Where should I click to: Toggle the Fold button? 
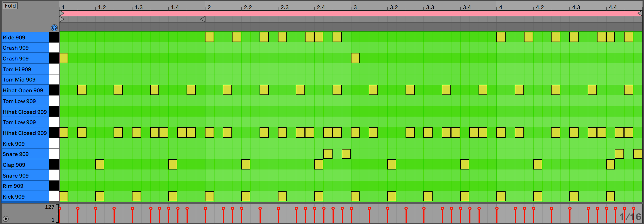coord(10,6)
